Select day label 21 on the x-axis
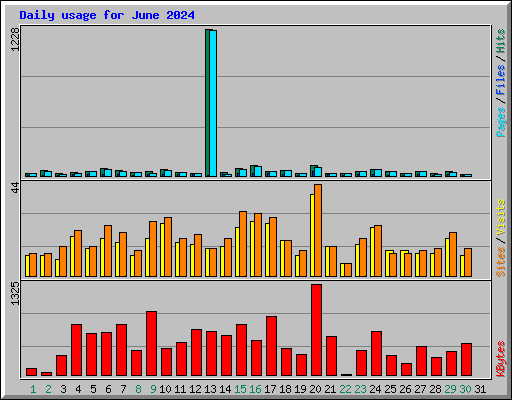 tap(330, 389)
